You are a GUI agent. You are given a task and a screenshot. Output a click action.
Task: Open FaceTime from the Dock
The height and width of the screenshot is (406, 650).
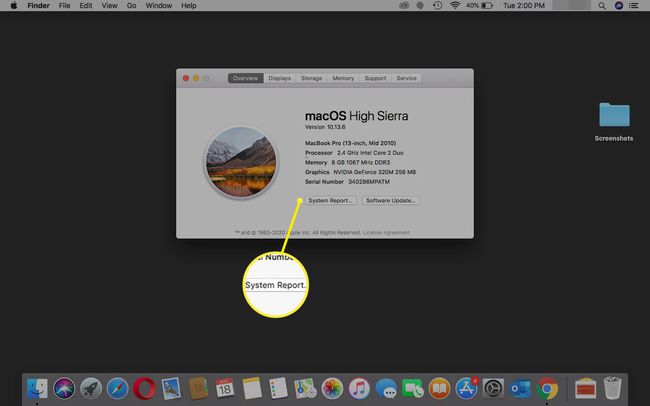412,389
